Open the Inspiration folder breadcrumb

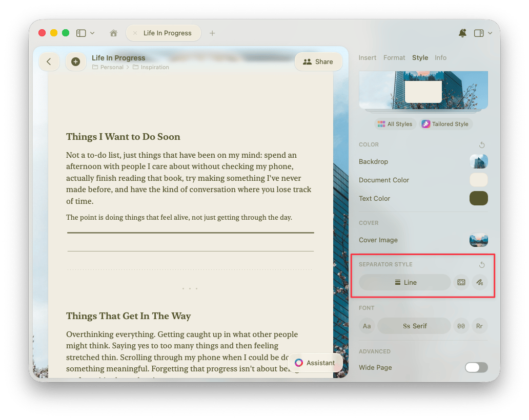coord(151,67)
